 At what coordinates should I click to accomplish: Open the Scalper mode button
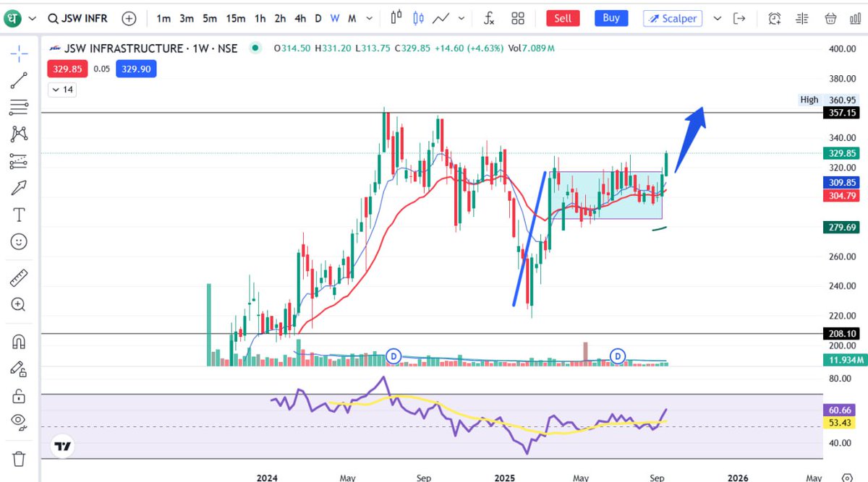click(673, 18)
